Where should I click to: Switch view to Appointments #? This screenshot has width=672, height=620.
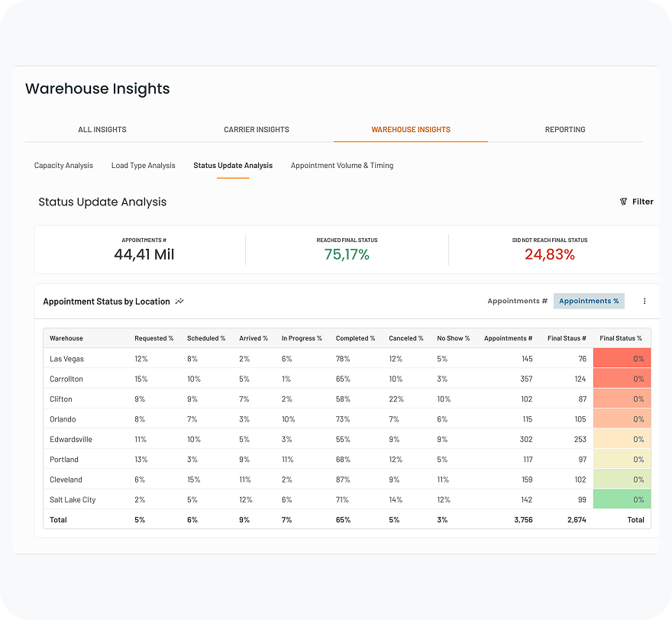pos(517,301)
